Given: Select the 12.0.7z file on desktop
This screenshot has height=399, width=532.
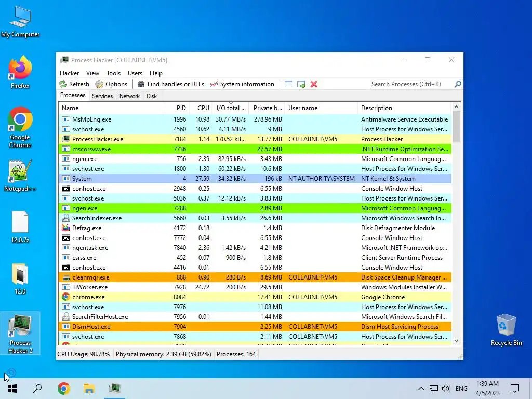Looking at the screenshot, I should point(20,227).
